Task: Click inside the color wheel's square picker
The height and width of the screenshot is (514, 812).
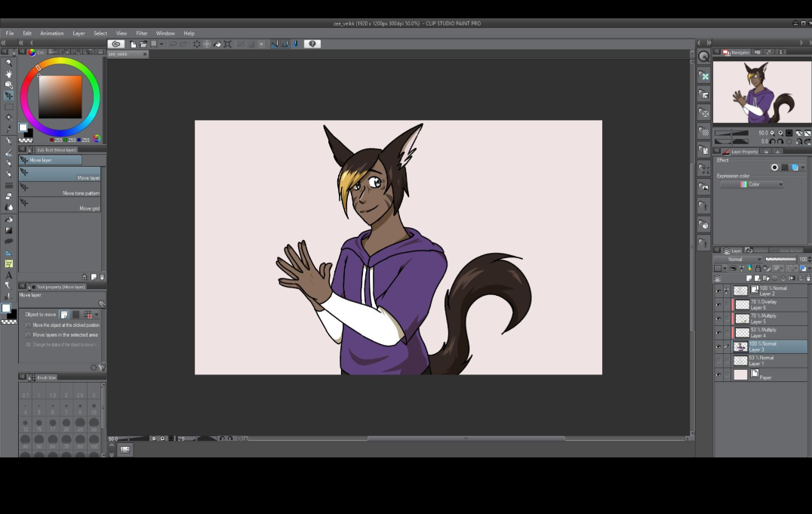Action: coord(60,97)
